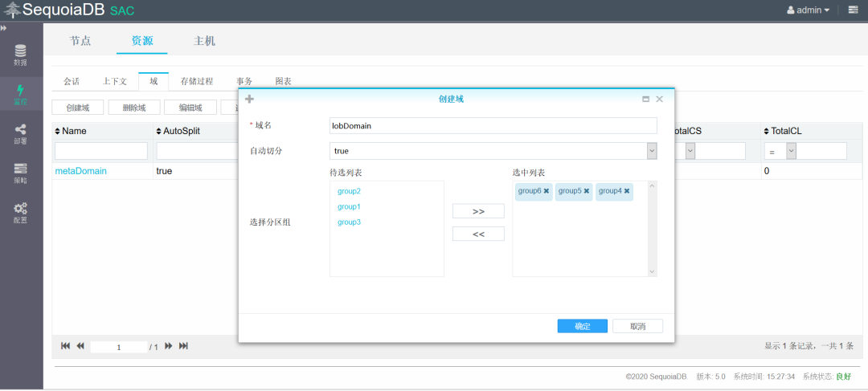The width and height of the screenshot is (868, 391).
Task: Expand the sidebar with double-arrow icon
Action: 3,28
